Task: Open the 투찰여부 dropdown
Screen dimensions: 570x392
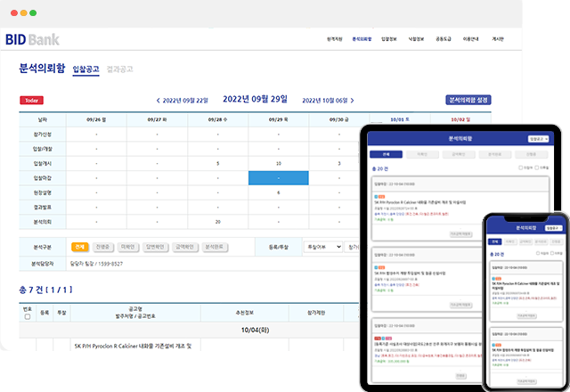Action: 323,247
